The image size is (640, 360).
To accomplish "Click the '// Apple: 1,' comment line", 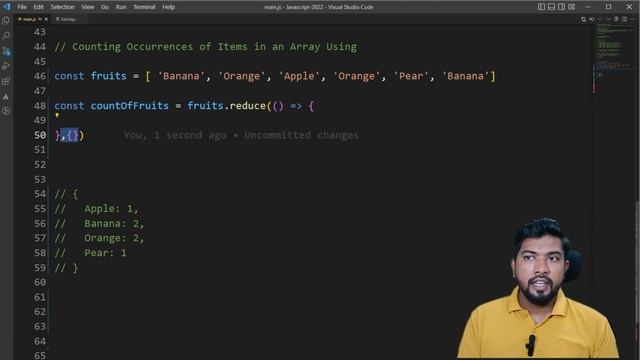I will [x=96, y=209].
